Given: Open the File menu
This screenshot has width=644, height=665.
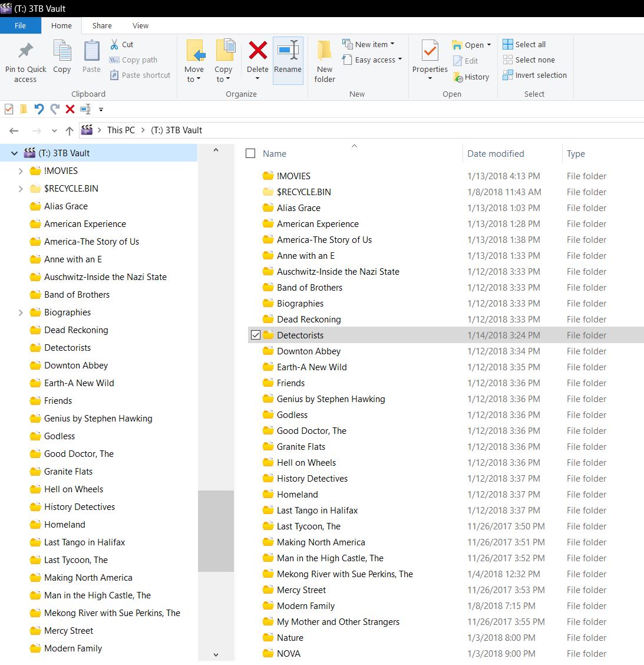Looking at the screenshot, I should coord(21,25).
